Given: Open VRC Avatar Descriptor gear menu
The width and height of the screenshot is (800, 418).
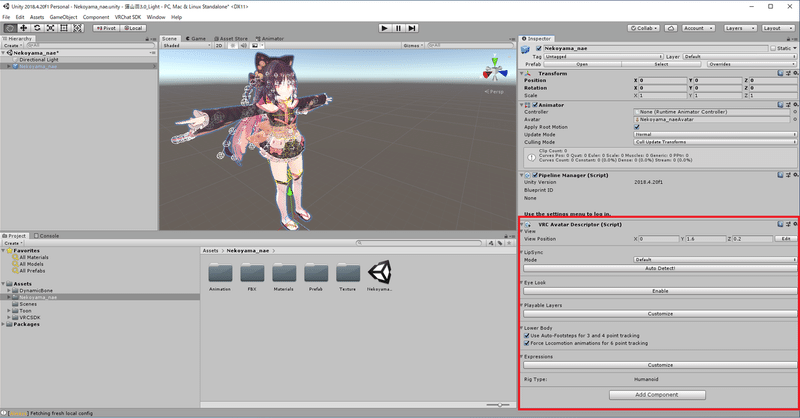Looking at the screenshot, I should tap(795, 224).
